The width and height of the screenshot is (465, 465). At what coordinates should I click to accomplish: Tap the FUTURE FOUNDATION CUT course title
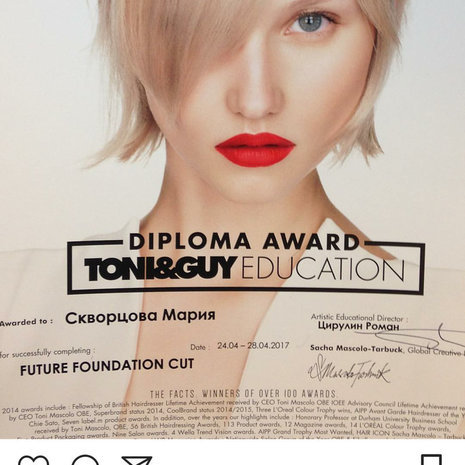(x=107, y=367)
